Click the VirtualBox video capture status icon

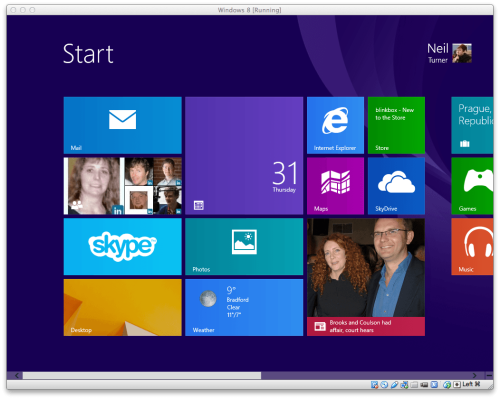[x=424, y=385]
